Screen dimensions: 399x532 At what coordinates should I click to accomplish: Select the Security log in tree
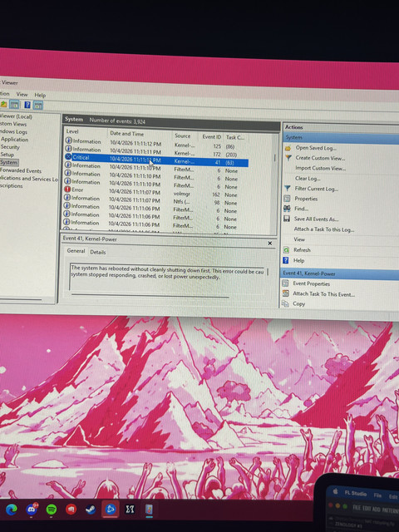[x=10, y=147]
